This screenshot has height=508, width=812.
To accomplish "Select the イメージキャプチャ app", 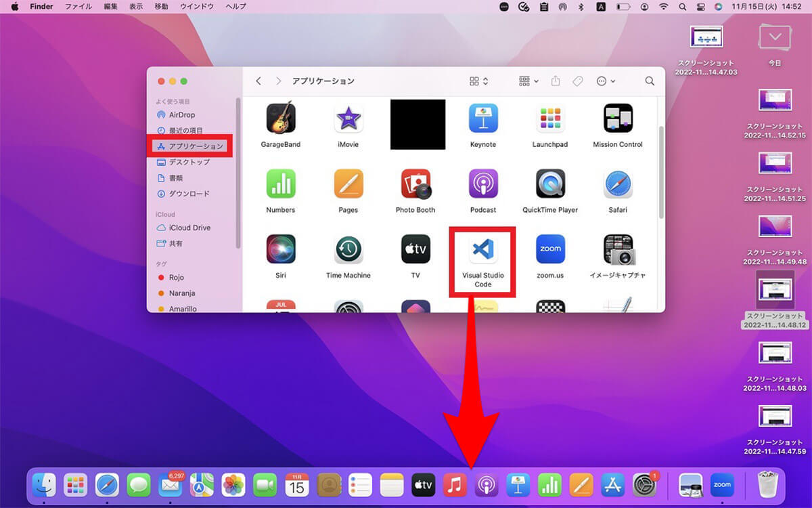I will (618, 249).
